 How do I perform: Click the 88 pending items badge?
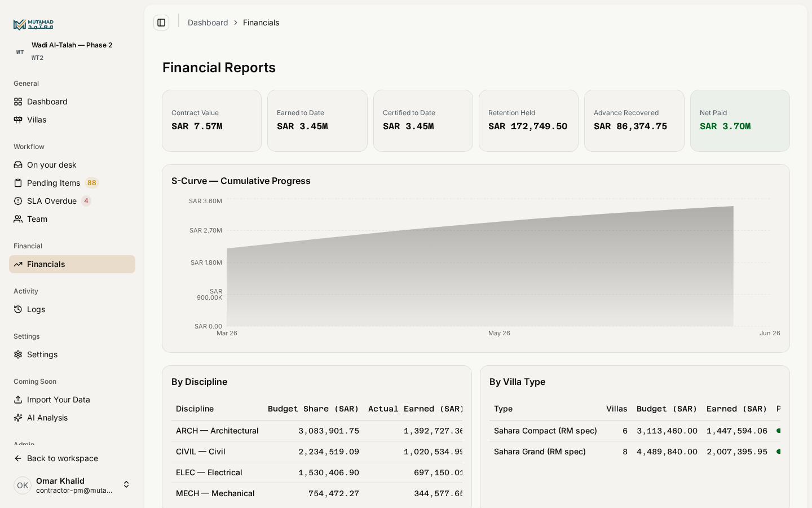pos(91,183)
